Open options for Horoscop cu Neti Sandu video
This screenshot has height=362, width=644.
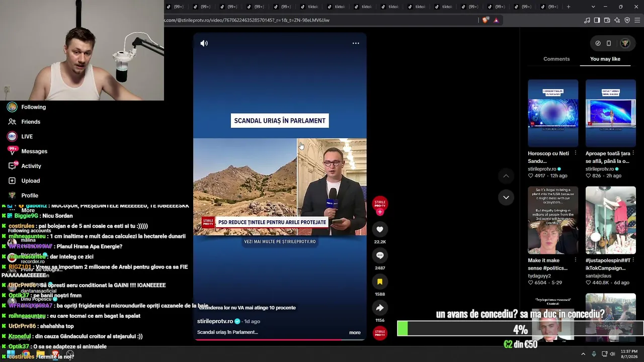click(x=576, y=153)
